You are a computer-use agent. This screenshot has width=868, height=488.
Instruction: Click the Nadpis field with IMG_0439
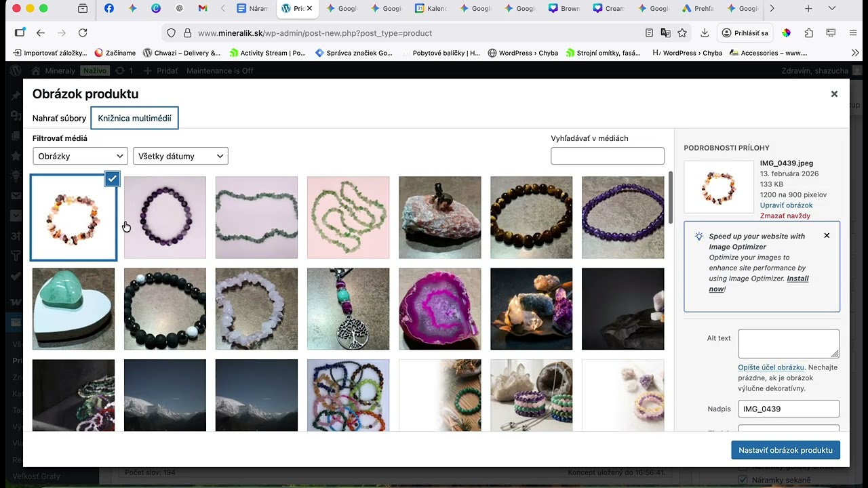pyautogui.click(x=788, y=409)
